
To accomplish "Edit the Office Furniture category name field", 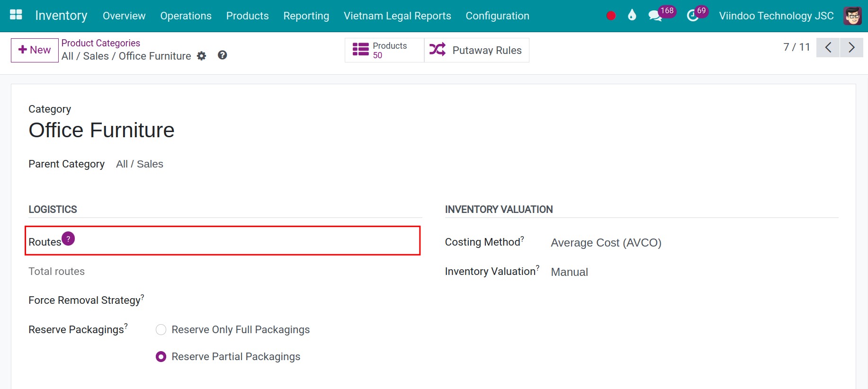I will pyautogui.click(x=101, y=130).
